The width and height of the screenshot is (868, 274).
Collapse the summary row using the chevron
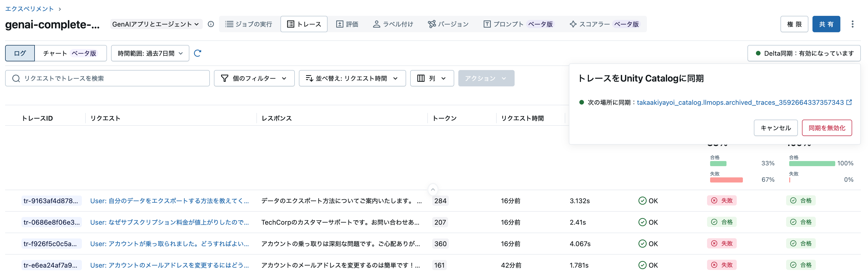coord(433,189)
